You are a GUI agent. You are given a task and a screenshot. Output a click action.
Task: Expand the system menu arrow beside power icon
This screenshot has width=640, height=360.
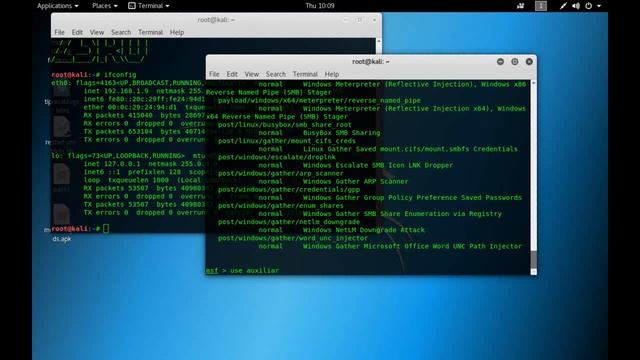(599, 6)
